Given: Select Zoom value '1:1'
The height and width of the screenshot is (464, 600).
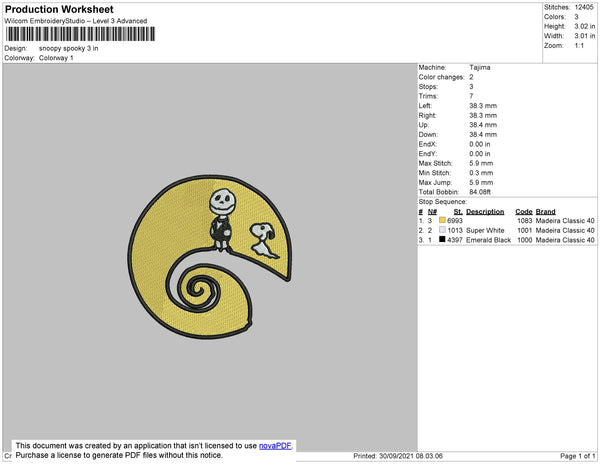Looking at the screenshot, I should coord(579,46).
